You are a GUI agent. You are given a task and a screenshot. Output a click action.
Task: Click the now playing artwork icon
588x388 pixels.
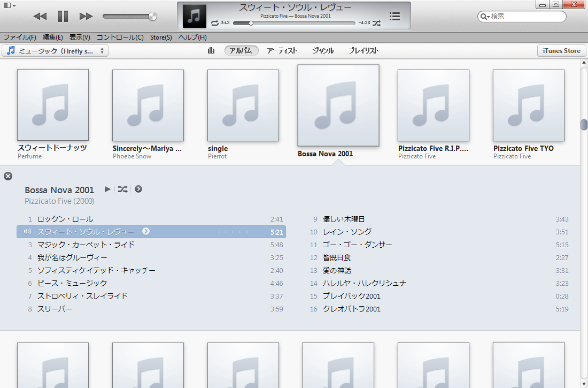pos(194,16)
